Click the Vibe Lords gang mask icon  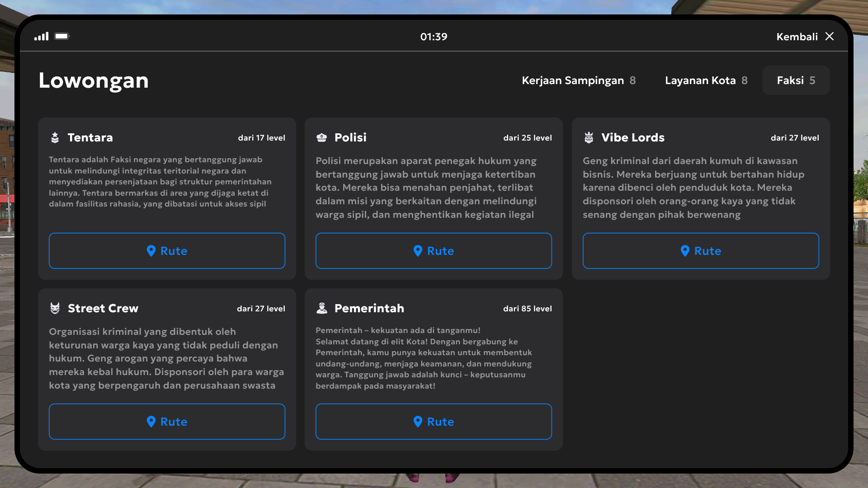point(589,138)
